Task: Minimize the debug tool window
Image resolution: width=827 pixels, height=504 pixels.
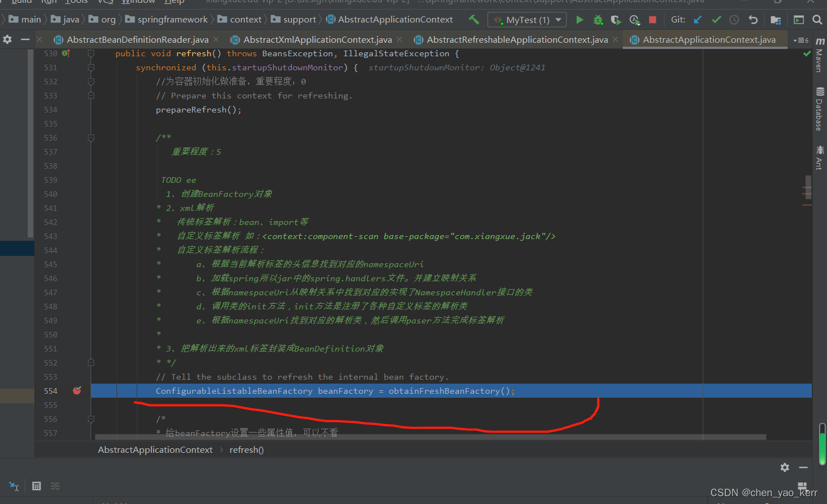Action: click(x=803, y=467)
